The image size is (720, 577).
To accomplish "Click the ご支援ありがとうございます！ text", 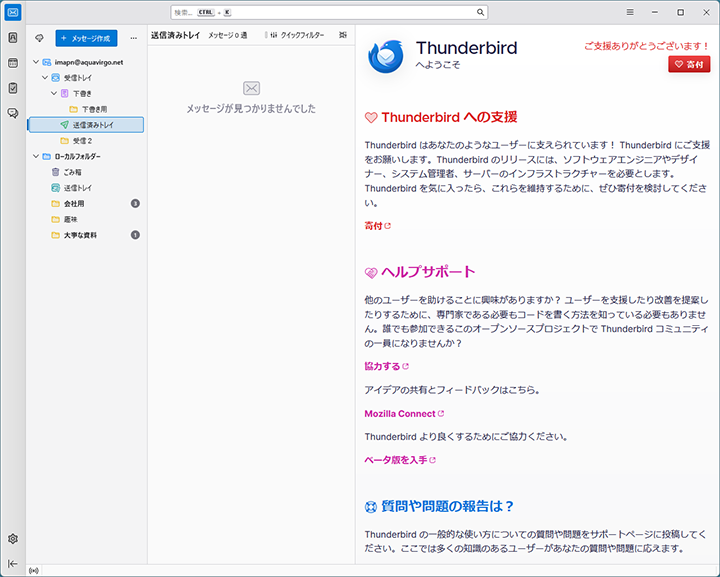I will click(x=647, y=46).
